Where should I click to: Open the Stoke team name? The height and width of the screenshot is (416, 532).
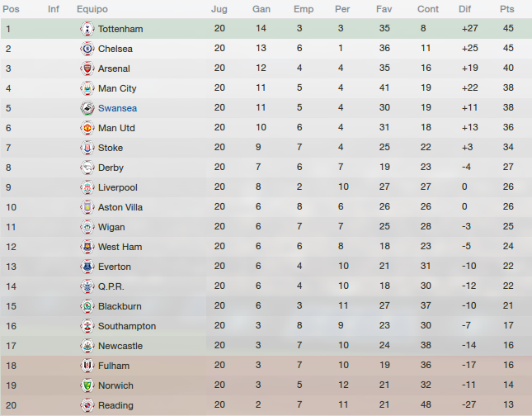coord(111,148)
